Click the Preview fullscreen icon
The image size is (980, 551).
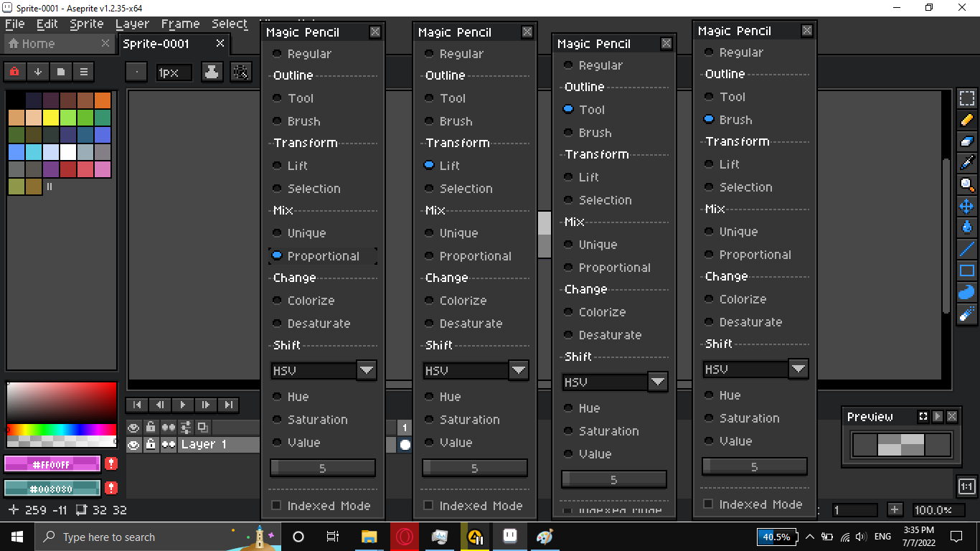coord(923,417)
